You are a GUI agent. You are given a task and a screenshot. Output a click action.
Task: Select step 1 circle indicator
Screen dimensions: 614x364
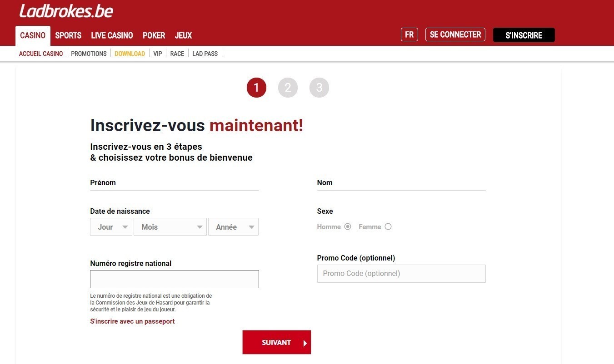(256, 88)
